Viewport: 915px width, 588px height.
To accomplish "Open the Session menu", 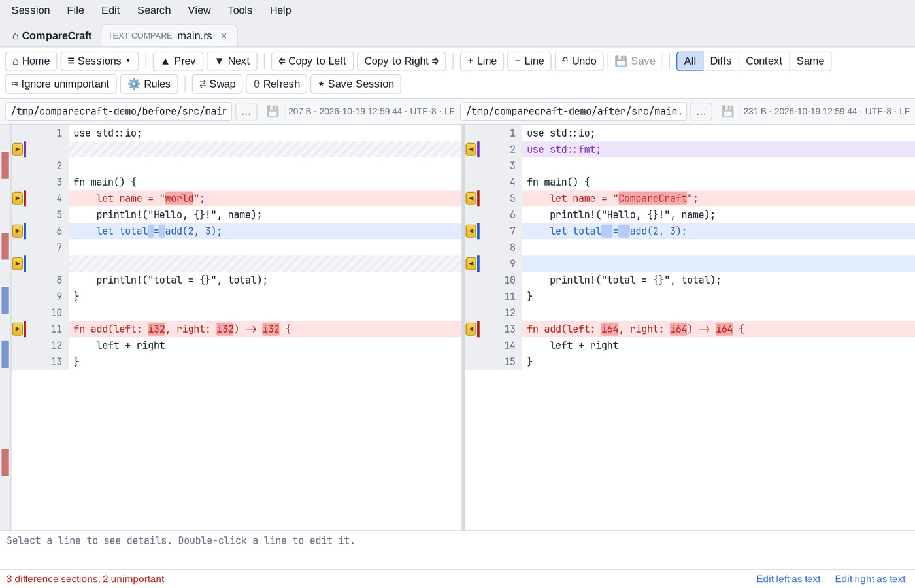I will (31, 10).
